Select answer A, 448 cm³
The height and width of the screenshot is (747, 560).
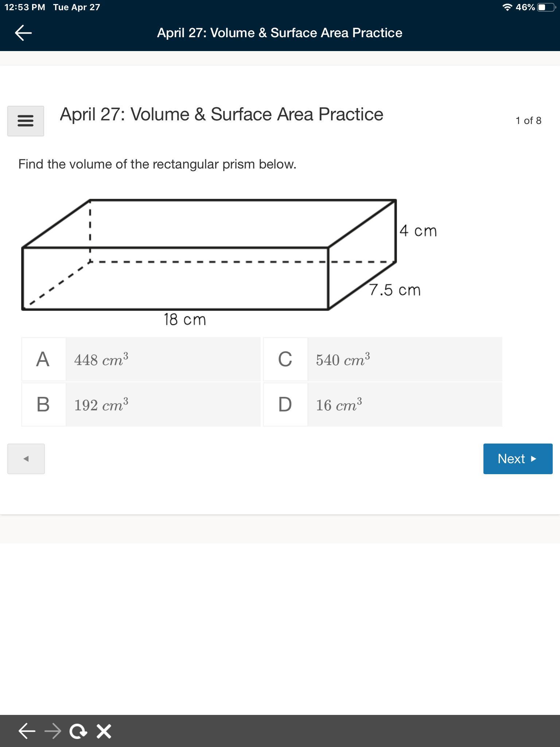(x=141, y=360)
